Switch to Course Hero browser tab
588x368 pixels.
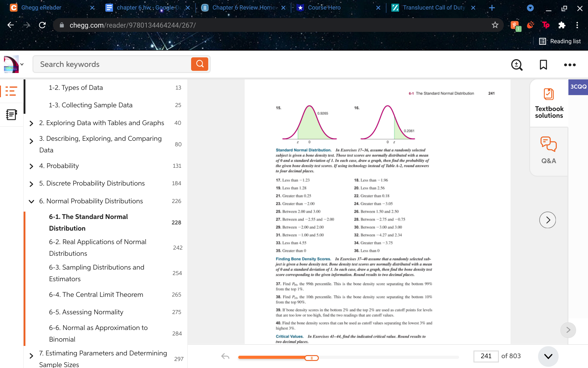click(x=324, y=8)
